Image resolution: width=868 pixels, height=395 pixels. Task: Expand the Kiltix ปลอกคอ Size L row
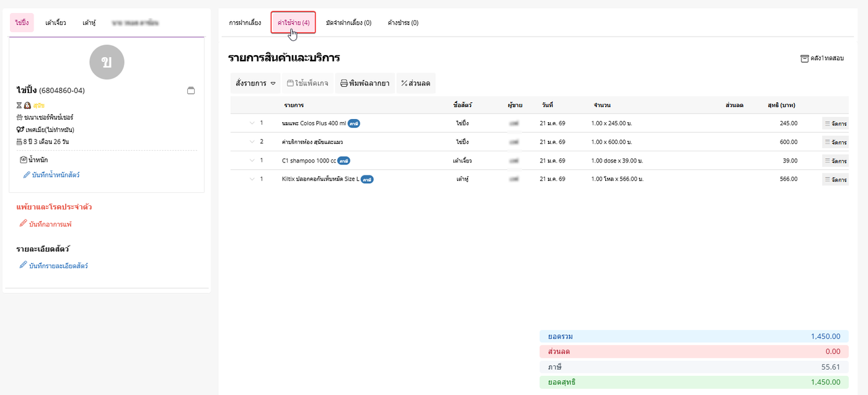tap(252, 179)
